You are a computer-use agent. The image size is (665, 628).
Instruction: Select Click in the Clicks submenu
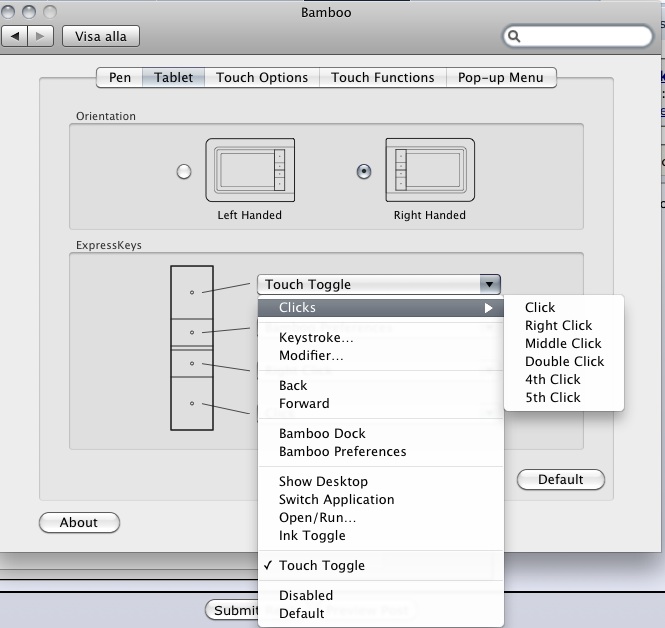[x=564, y=307]
